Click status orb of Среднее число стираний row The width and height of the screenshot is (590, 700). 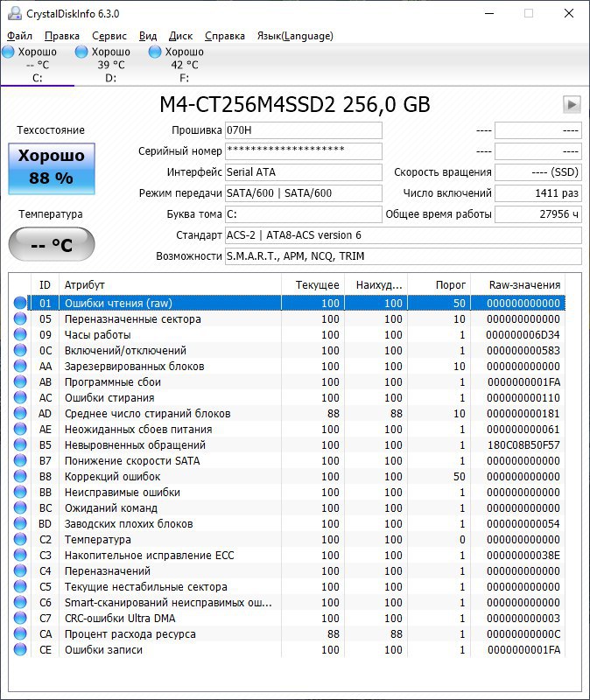[x=20, y=413]
